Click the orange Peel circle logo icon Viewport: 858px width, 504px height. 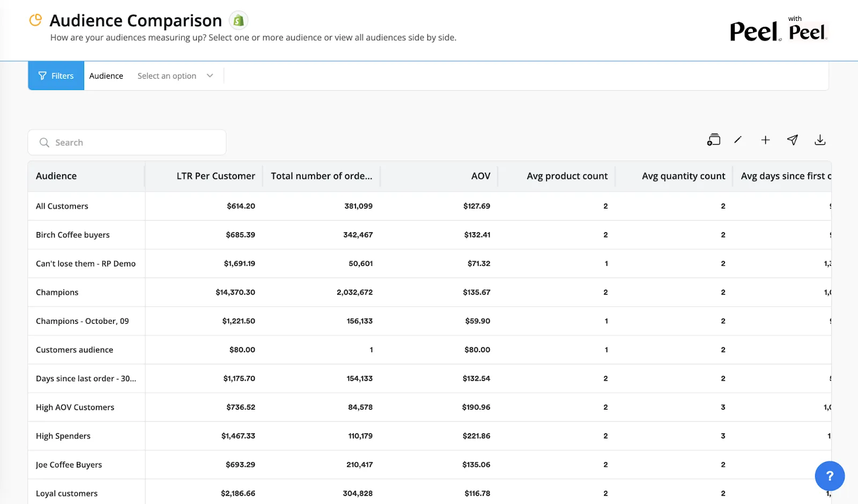pyautogui.click(x=35, y=20)
